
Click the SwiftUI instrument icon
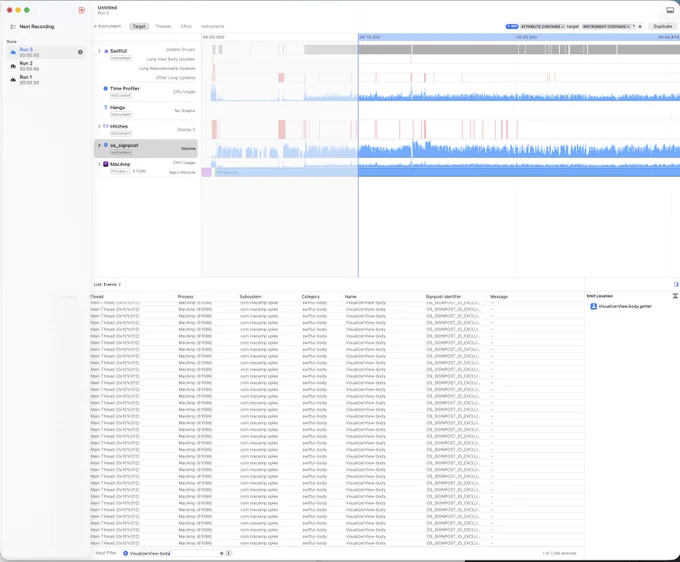[106, 51]
